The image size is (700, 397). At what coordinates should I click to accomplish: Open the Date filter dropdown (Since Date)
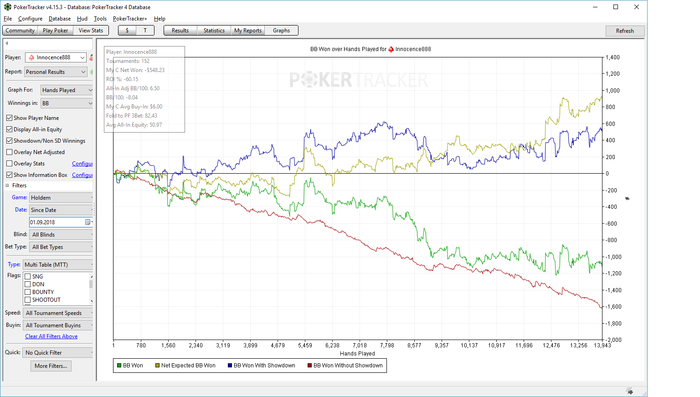pos(61,210)
